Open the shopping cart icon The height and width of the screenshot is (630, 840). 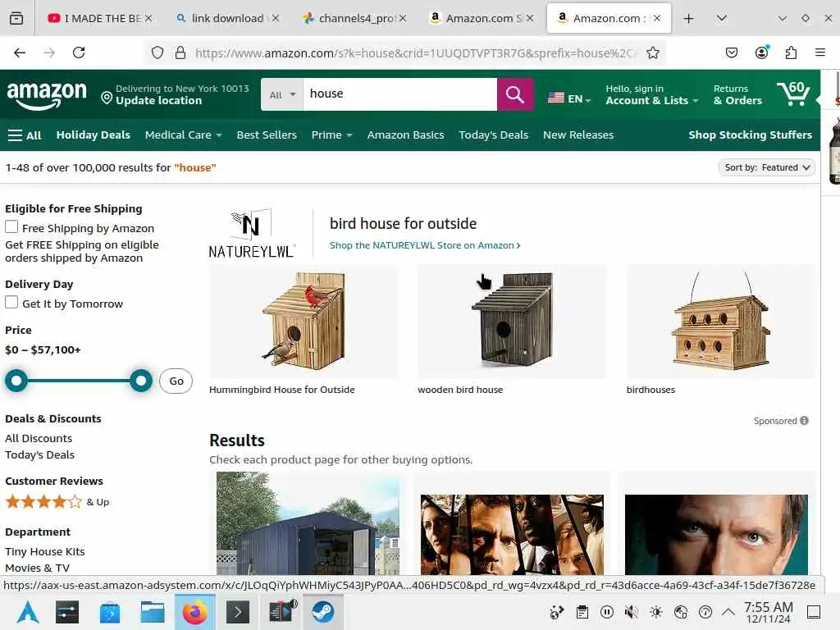tap(793, 94)
